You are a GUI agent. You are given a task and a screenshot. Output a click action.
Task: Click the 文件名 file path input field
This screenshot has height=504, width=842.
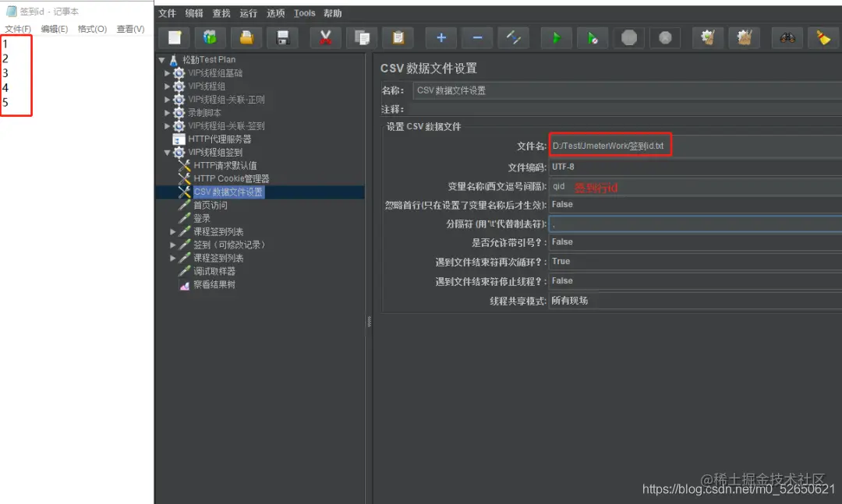(610, 145)
